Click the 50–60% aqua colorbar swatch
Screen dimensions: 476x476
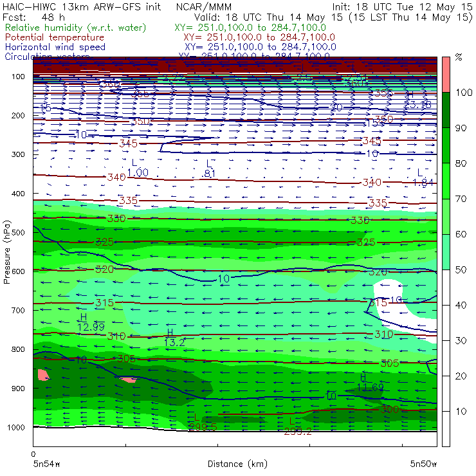[446, 252]
